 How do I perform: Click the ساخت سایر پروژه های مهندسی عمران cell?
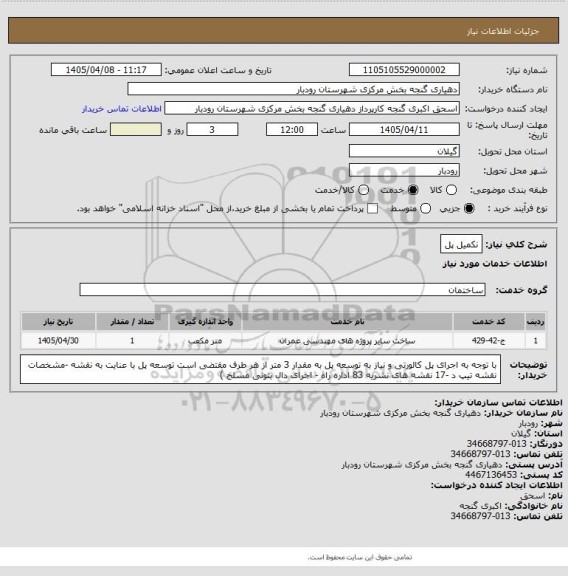347,341
